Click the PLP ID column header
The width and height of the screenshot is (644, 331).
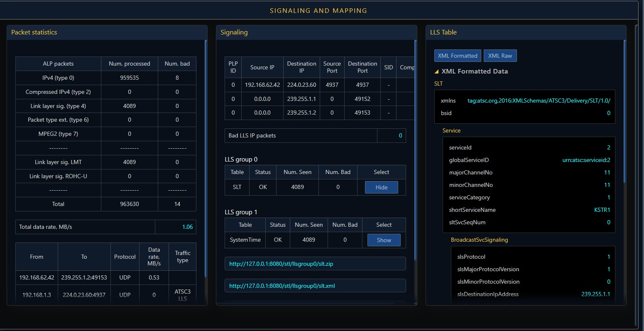pos(233,67)
